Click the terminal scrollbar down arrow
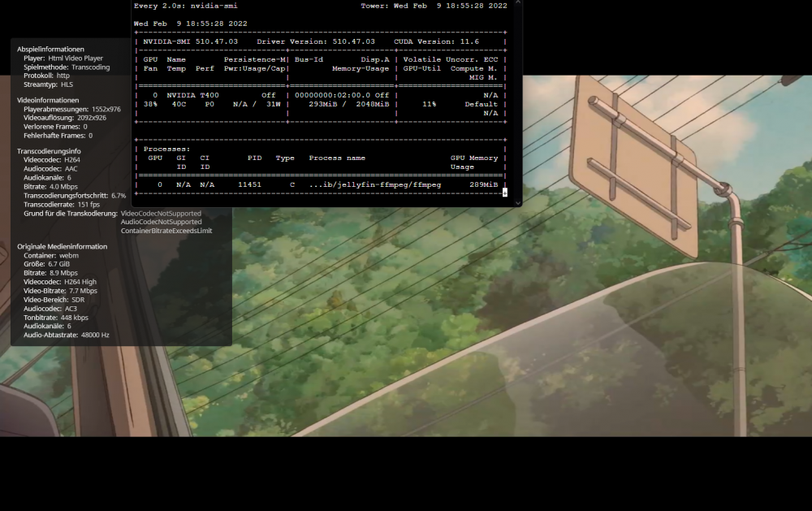 (518, 203)
